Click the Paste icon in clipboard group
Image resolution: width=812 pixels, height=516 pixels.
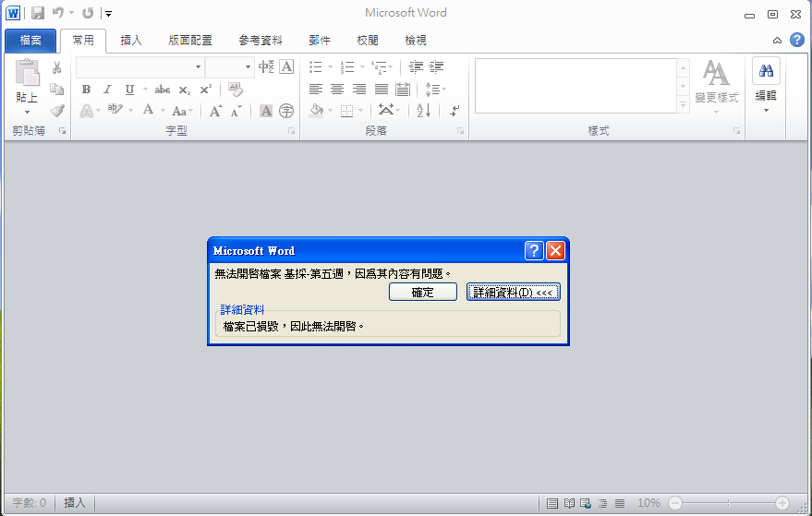click(x=27, y=72)
